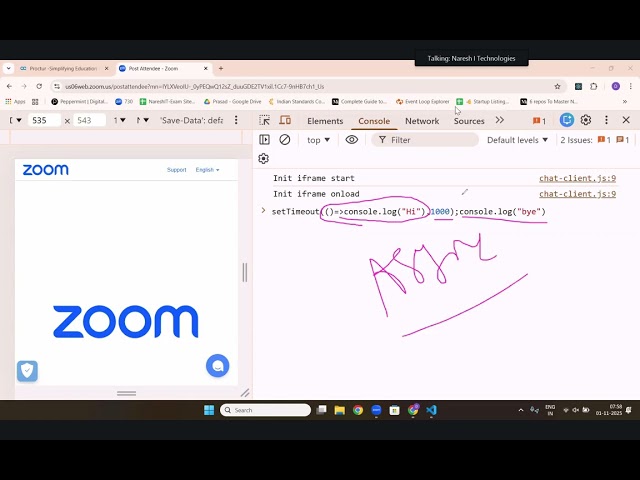640x480 pixels.
Task: Show hidden bookmarks chevron
Action: (624, 102)
